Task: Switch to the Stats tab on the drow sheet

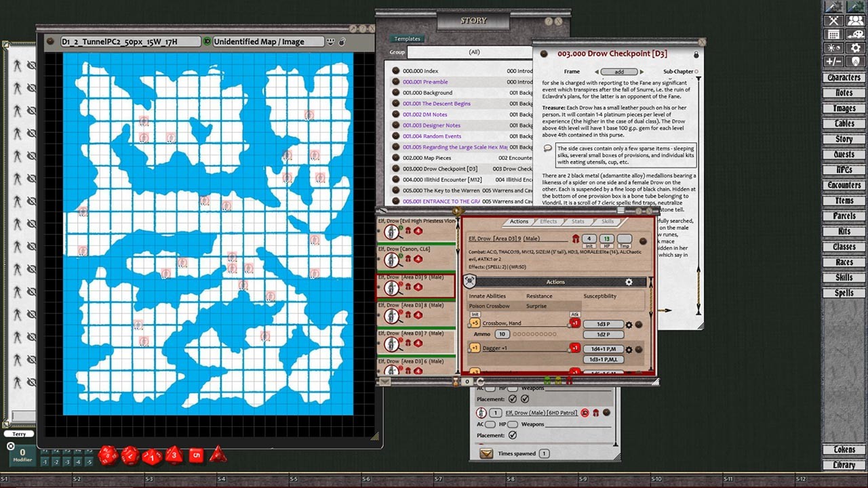Action: [x=578, y=222]
